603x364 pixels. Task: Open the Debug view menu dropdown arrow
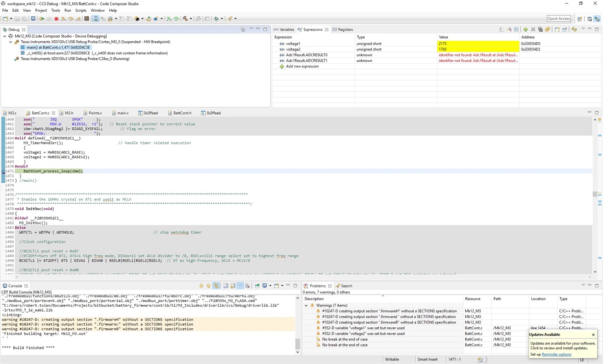tap(251, 29)
